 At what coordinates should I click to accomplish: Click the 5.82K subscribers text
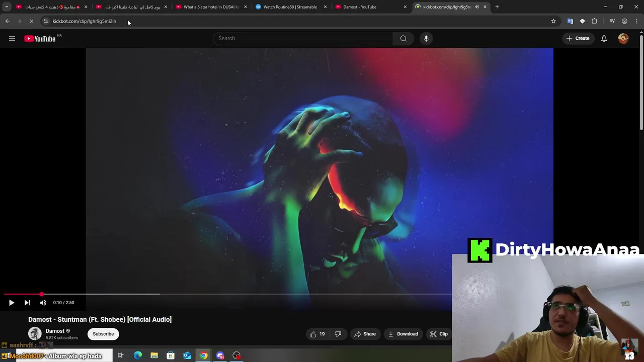pos(62,338)
